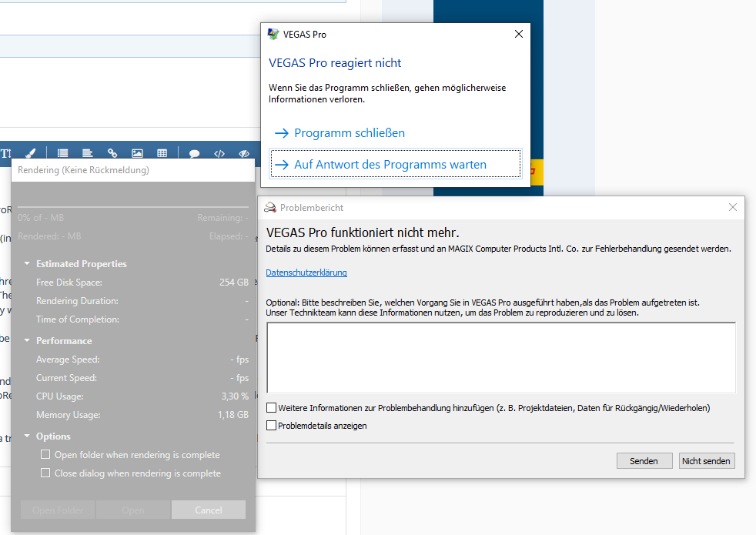756x535 pixels.
Task: Choose 'Programm schließen' option
Action: tap(349, 133)
